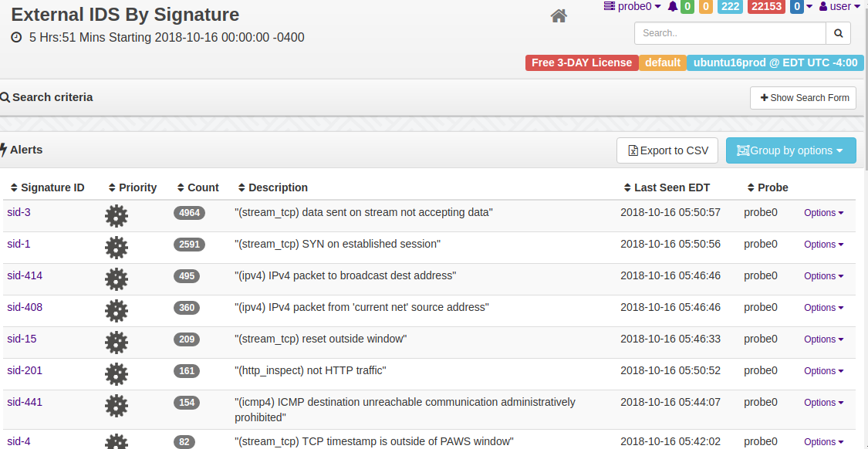Click the priority gear icon for sid-414

(x=117, y=279)
